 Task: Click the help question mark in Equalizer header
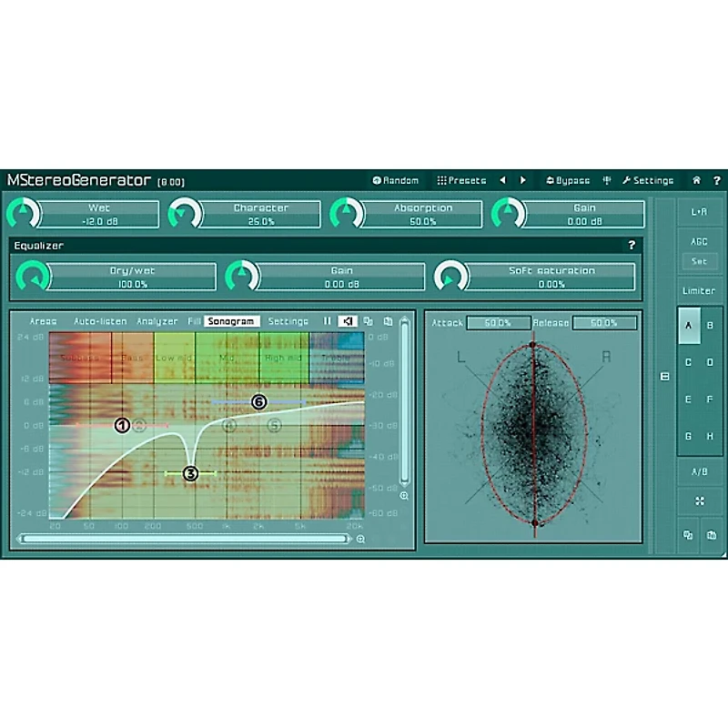coord(632,246)
